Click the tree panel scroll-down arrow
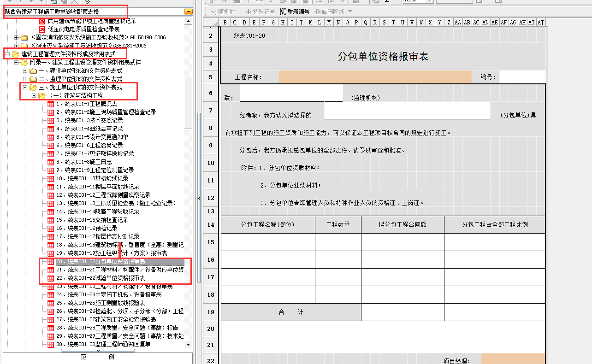Viewport: 592px width, 364px height. pos(188,345)
